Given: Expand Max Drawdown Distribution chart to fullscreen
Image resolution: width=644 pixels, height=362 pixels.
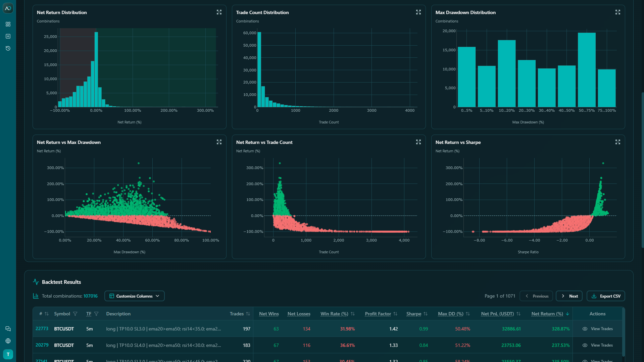Looking at the screenshot, I should (618, 12).
